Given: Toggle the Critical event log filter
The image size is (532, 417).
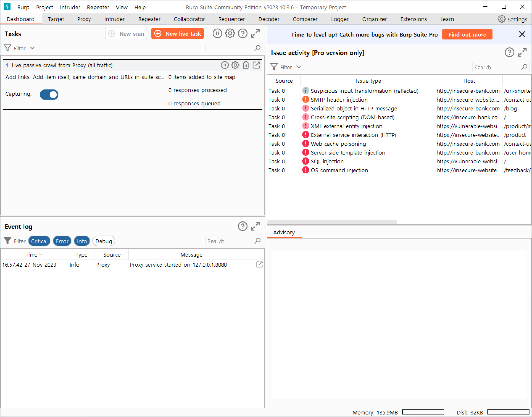Looking at the screenshot, I should click(39, 241).
